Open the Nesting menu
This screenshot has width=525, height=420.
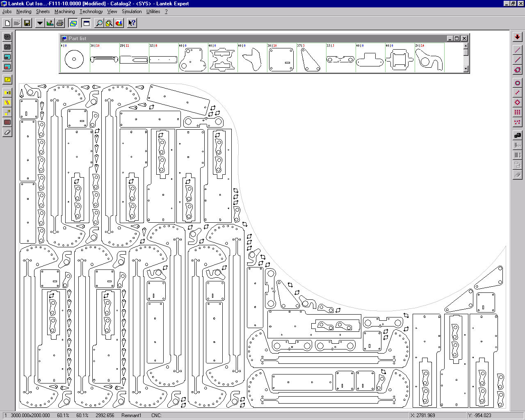pyautogui.click(x=23, y=11)
